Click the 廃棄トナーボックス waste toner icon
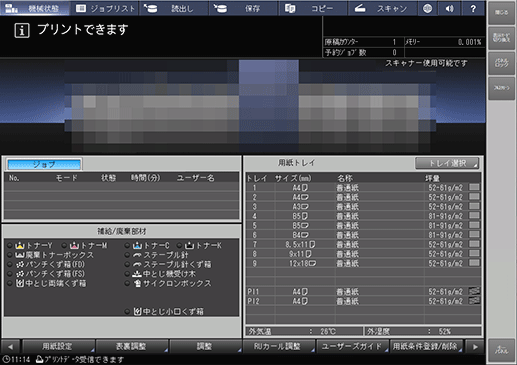517x365 pixels. pos(20,255)
